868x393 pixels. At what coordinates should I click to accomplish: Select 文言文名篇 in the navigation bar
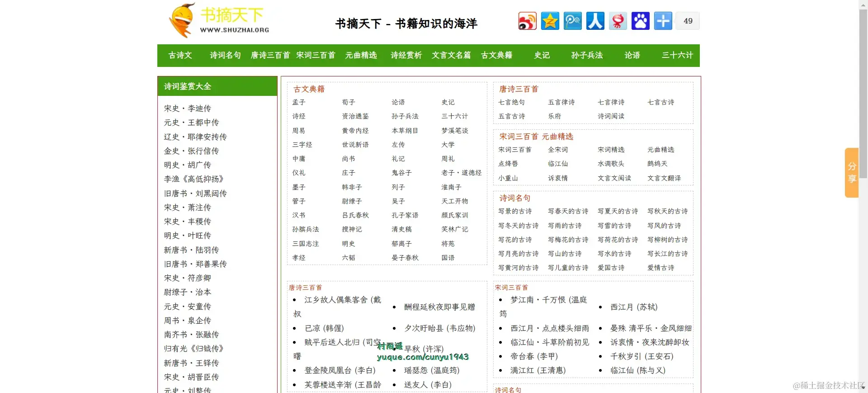pyautogui.click(x=451, y=55)
